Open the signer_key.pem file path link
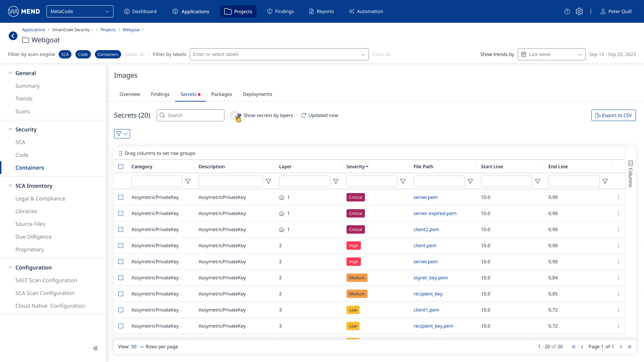The height and width of the screenshot is (362, 644). 430,278
